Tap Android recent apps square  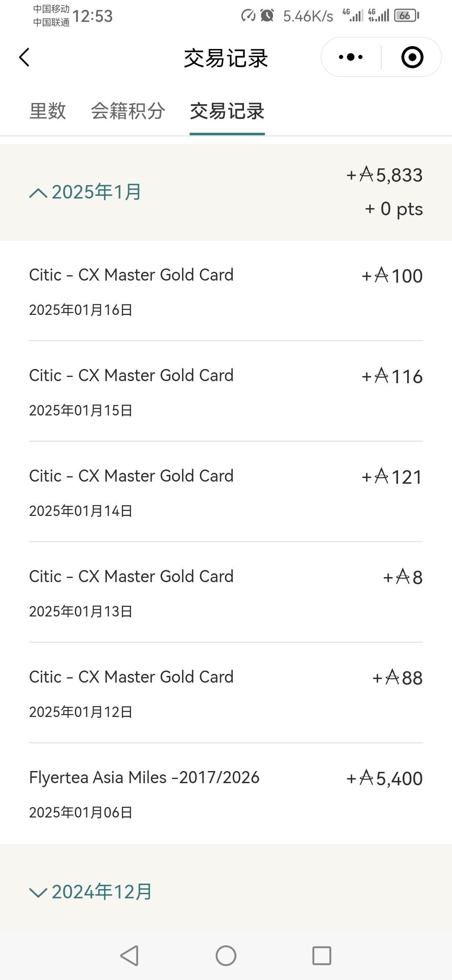click(322, 956)
